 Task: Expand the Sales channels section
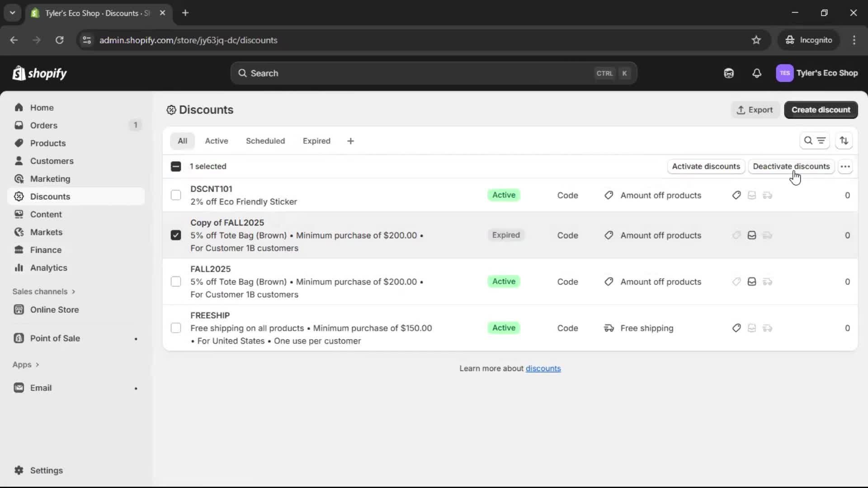click(44, 291)
